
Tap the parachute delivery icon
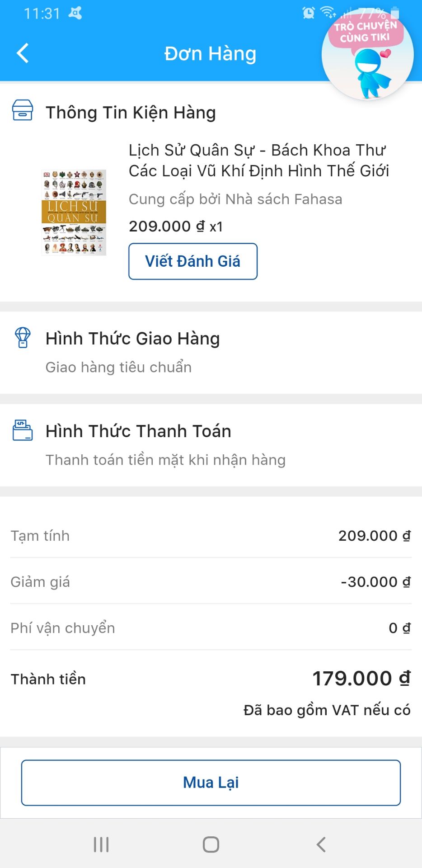click(x=23, y=338)
